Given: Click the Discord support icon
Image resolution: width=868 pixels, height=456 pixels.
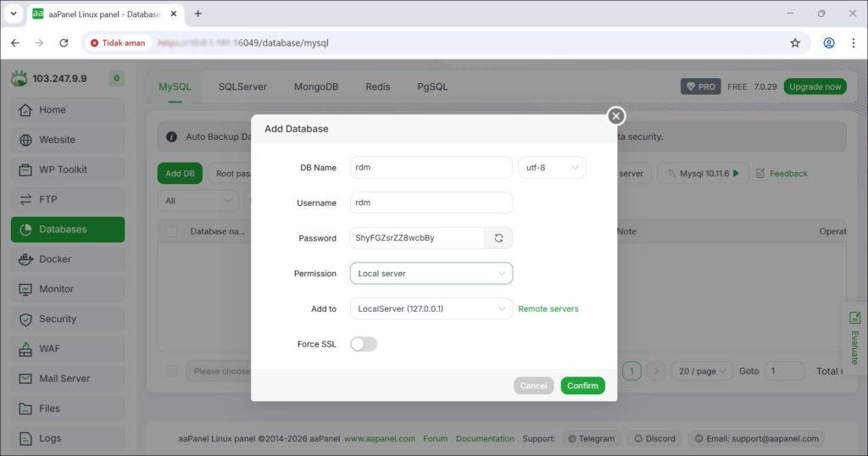Looking at the screenshot, I should coord(638,439).
